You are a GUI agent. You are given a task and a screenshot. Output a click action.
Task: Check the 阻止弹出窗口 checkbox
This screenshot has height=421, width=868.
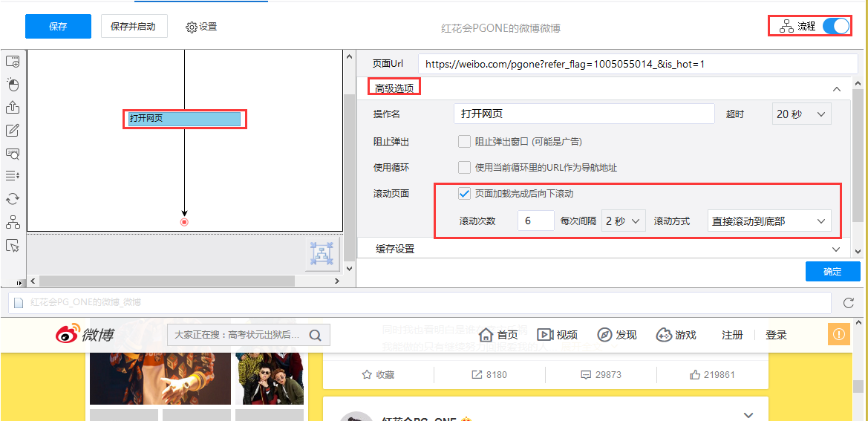[465, 142]
